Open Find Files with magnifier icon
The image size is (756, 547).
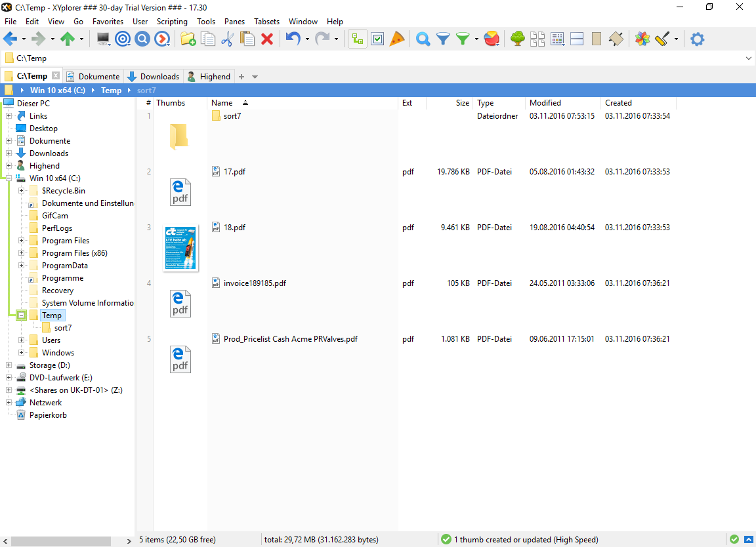point(423,39)
